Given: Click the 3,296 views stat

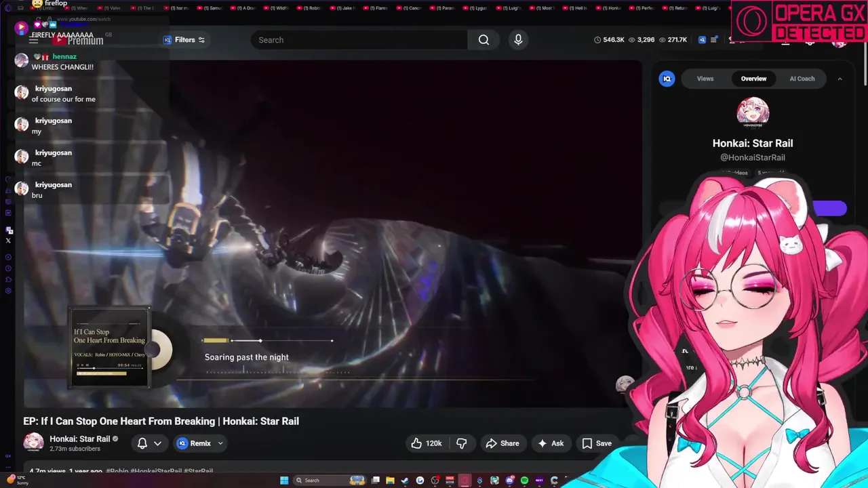Looking at the screenshot, I should [x=642, y=40].
